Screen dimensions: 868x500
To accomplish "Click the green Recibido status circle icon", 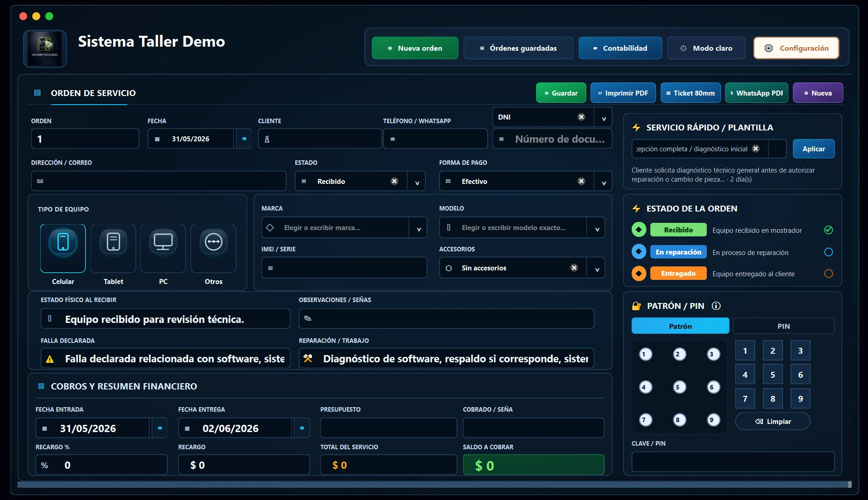I will pos(639,230).
